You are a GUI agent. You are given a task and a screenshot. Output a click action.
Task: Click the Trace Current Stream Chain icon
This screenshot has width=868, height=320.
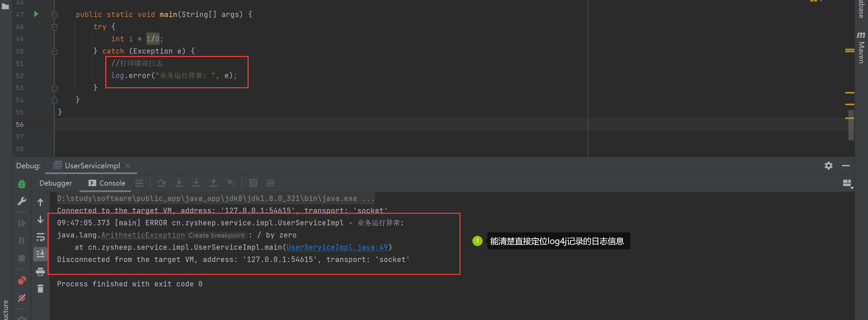[x=271, y=183]
